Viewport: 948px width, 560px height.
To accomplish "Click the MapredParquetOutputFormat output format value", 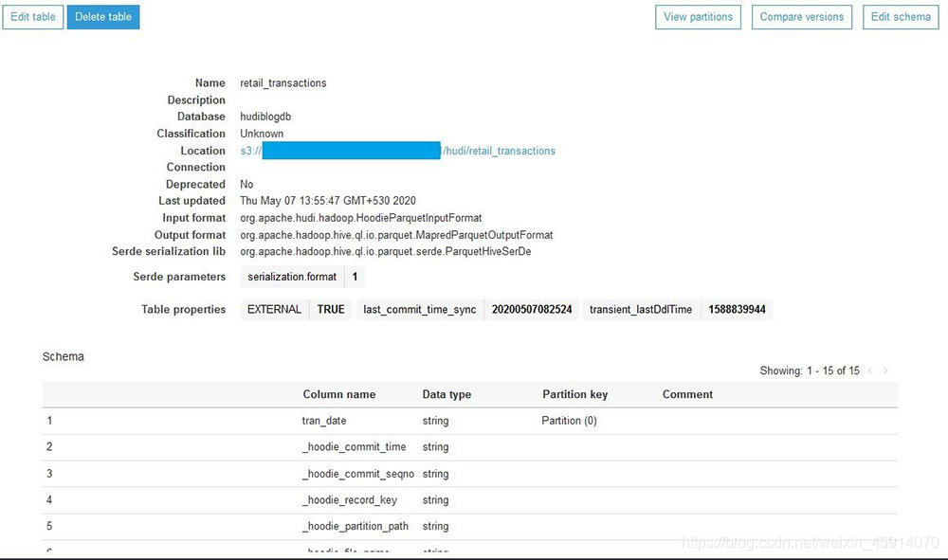I will coord(396,235).
